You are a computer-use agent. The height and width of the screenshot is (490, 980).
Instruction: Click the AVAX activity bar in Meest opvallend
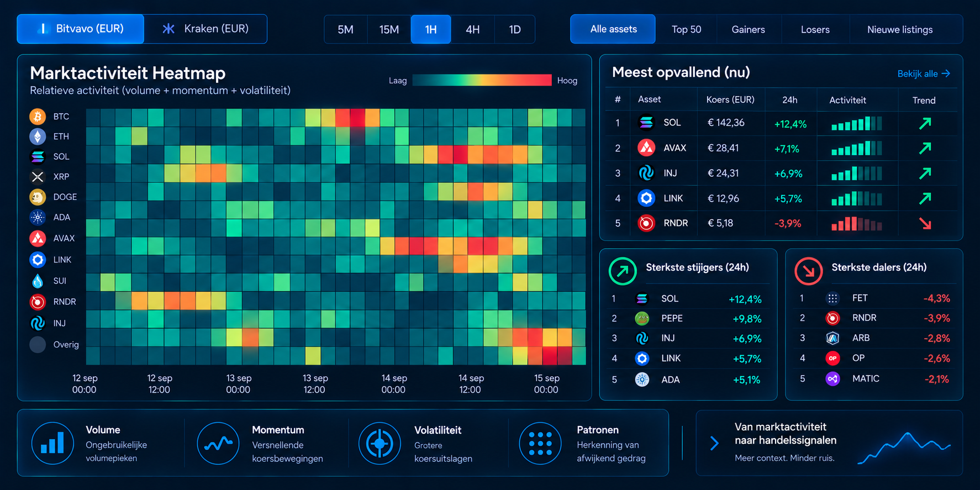[x=857, y=148]
